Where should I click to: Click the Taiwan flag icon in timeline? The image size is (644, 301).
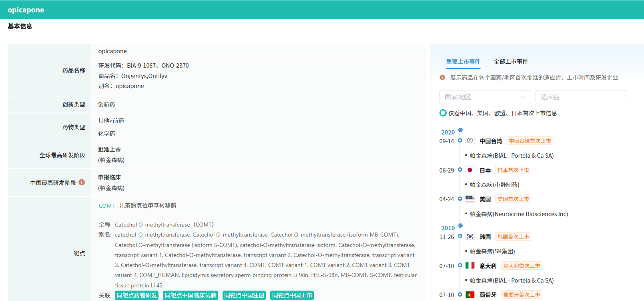click(x=470, y=141)
